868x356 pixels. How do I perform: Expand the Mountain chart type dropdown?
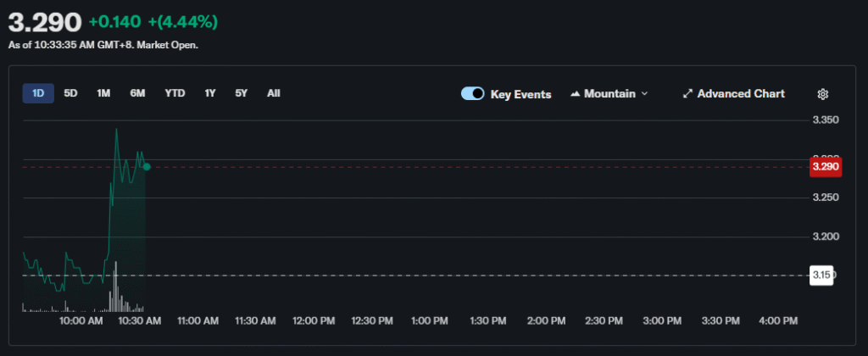(x=643, y=94)
